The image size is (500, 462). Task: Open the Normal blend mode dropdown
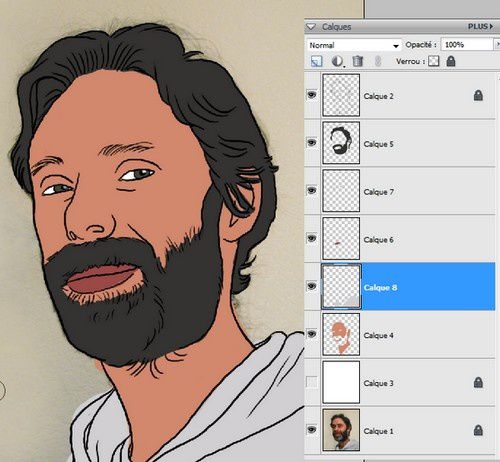coord(354,45)
